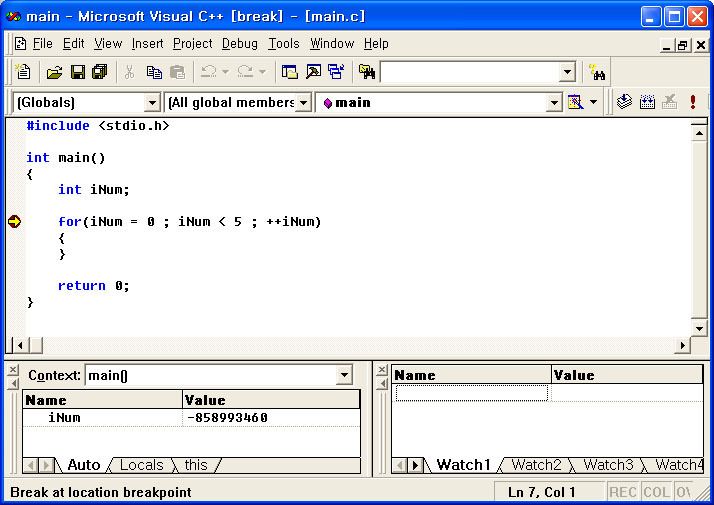Toggle the Output window icon
Image resolution: width=714 pixels, height=505 pixels.
pos(313,72)
